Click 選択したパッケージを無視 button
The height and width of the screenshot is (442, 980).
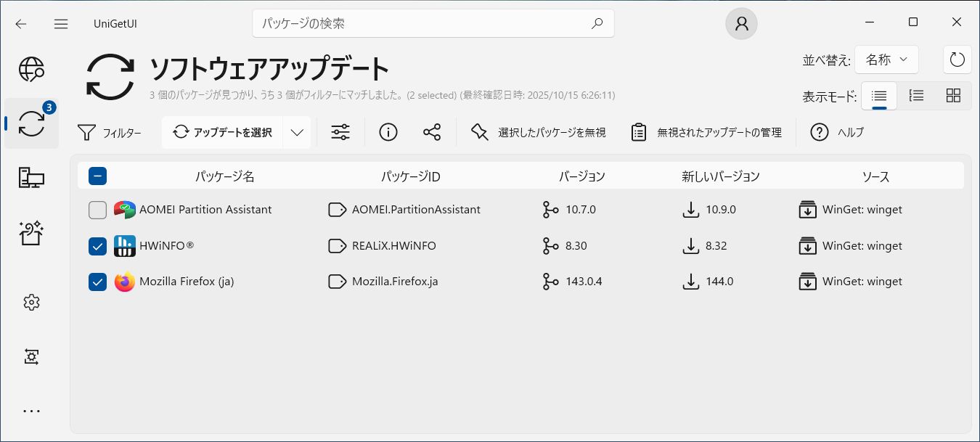coord(538,132)
